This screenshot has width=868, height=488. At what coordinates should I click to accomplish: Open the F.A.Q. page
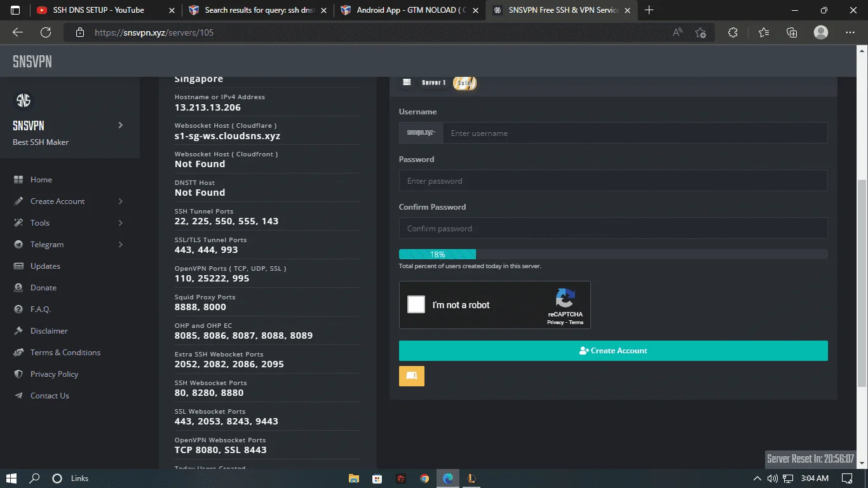tap(41, 309)
